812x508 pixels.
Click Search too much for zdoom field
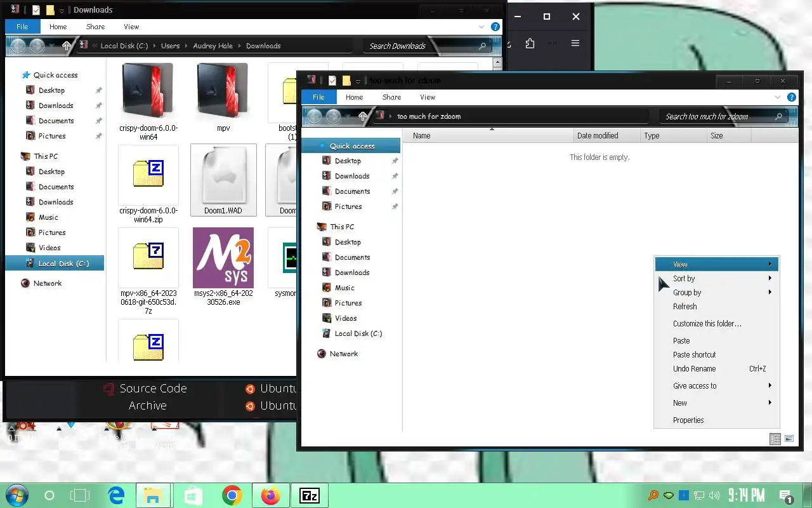[722, 116]
